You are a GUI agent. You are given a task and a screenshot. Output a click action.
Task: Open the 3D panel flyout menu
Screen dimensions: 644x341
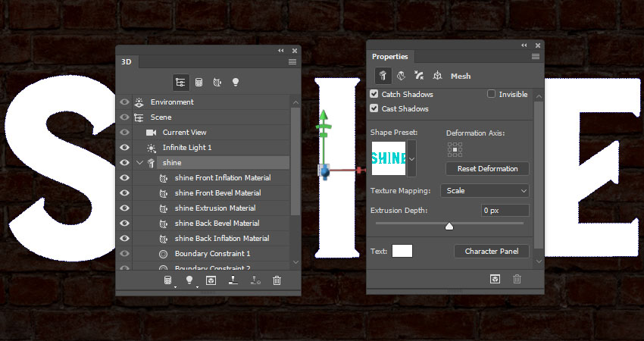pos(292,61)
